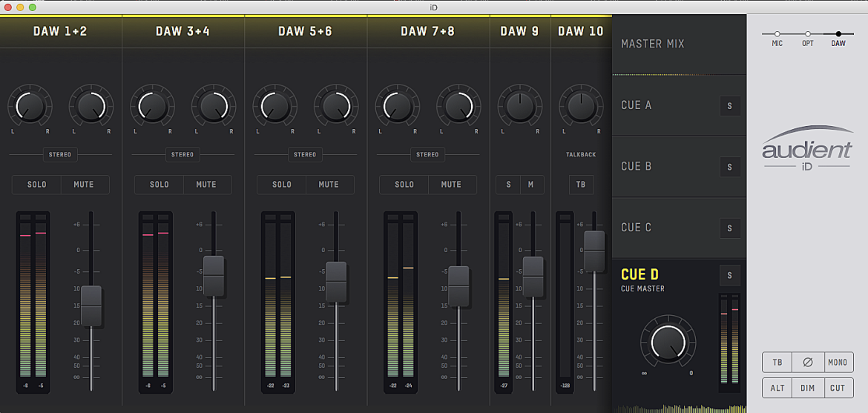This screenshot has width=868, height=413.
Task: Click the DAW 9 channel name
Action: point(520,32)
